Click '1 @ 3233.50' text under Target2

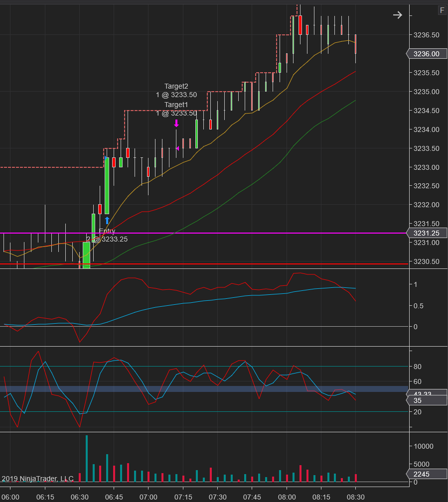pos(176,95)
